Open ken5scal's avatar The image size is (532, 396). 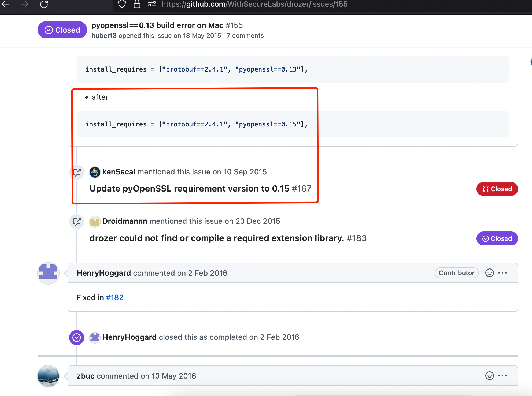tap(95, 172)
